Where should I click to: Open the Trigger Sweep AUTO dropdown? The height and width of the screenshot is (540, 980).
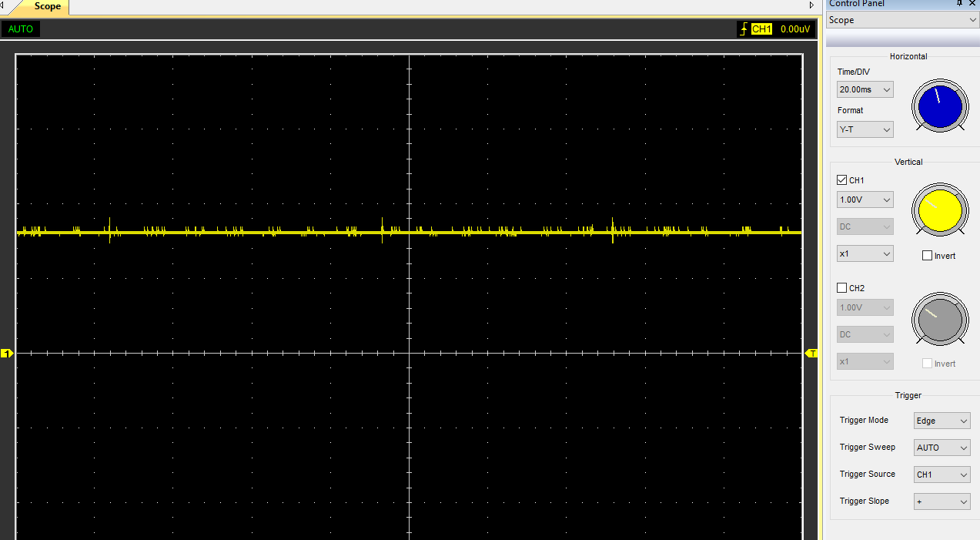coord(942,448)
